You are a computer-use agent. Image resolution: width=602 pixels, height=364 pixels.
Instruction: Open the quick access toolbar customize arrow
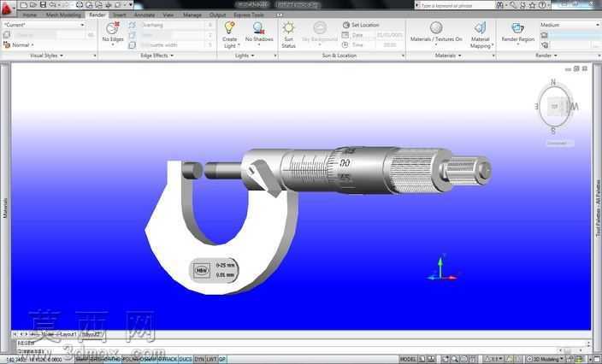pyautogui.click(x=131, y=5)
